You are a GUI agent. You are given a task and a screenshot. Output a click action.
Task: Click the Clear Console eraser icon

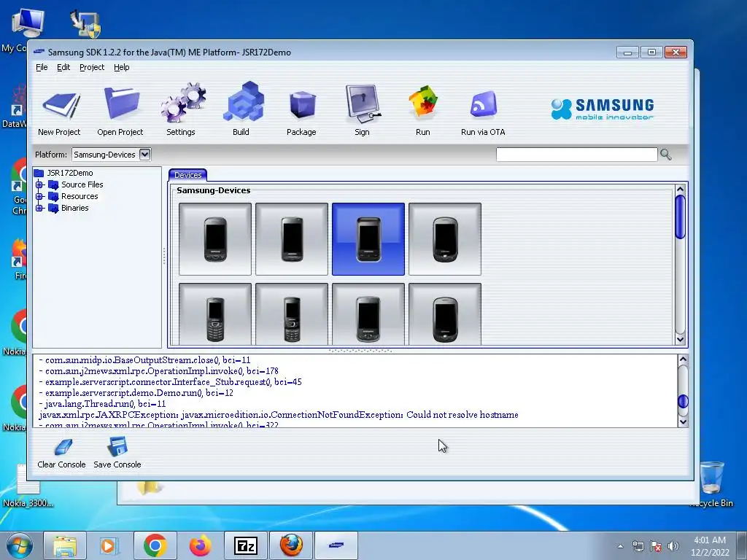click(63, 447)
